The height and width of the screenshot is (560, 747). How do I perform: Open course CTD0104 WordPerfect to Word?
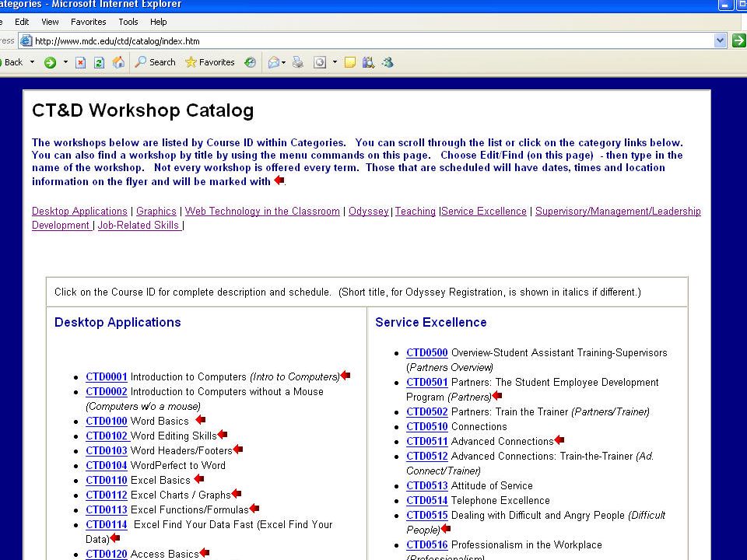[x=107, y=465]
